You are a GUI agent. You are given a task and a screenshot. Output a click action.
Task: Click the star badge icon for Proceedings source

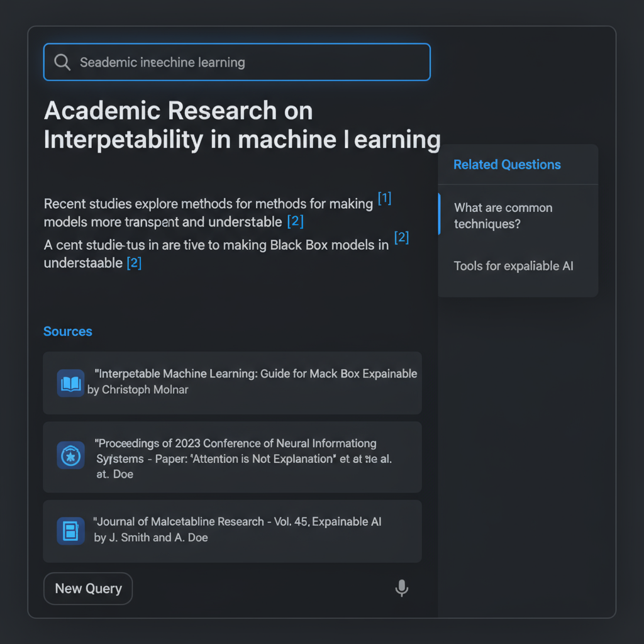(70, 455)
